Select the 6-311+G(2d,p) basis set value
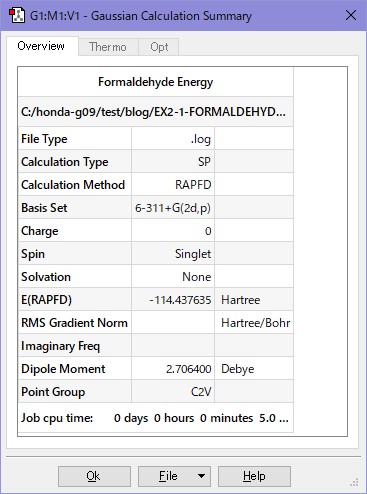Image resolution: width=367 pixels, height=494 pixels. [x=173, y=208]
